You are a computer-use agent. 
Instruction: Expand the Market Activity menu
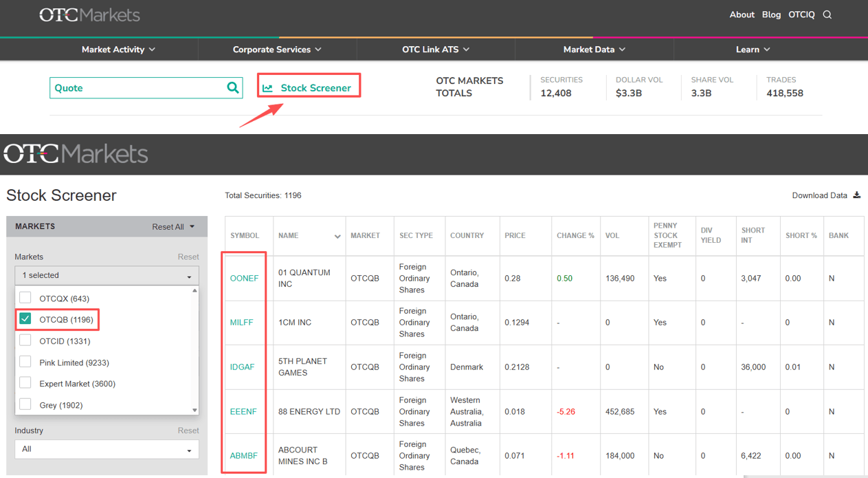pyautogui.click(x=118, y=50)
